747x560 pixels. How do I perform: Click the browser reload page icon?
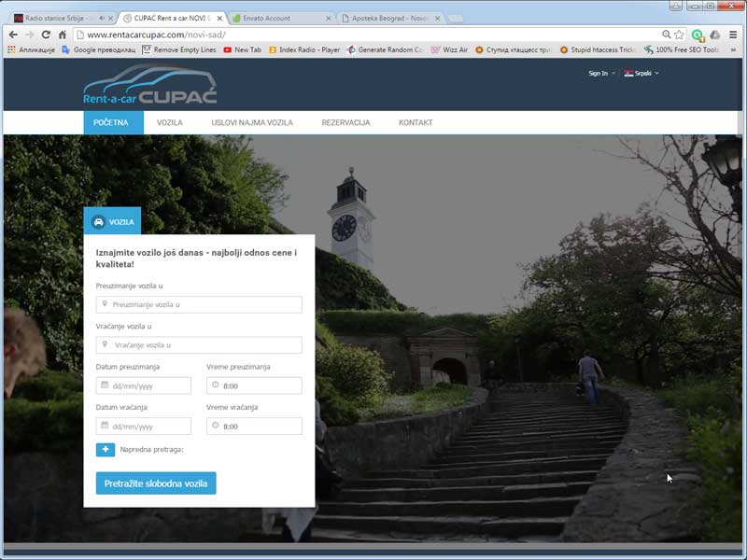46,35
